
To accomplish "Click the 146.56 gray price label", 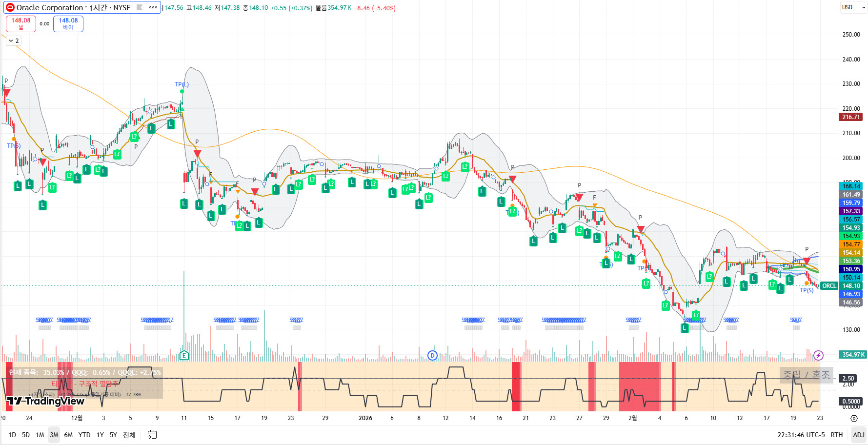I will 851,303.
